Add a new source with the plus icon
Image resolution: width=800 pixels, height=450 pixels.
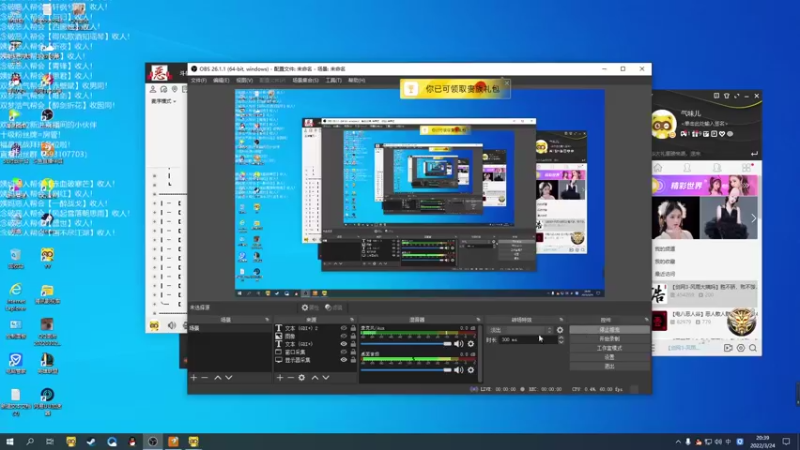click(280, 378)
